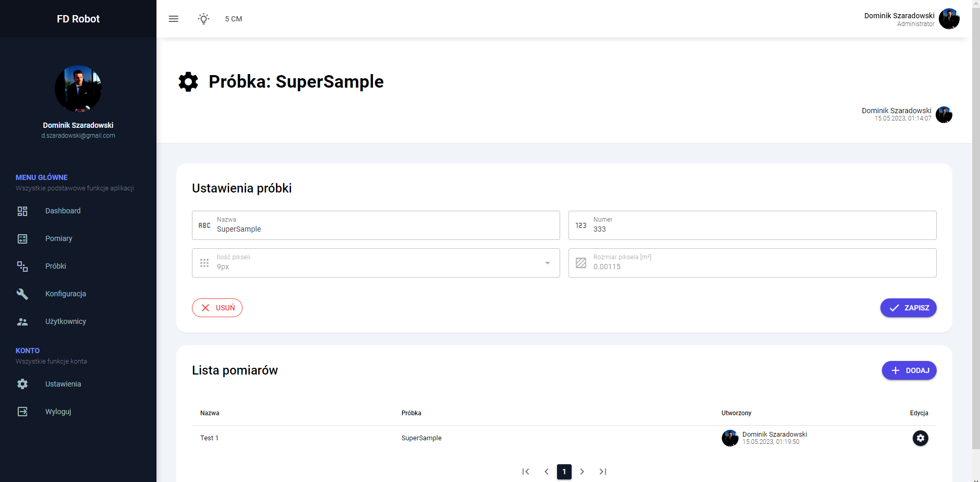Jump to the first page of list
Image resolution: width=980 pixels, height=482 pixels.
pos(526,472)
